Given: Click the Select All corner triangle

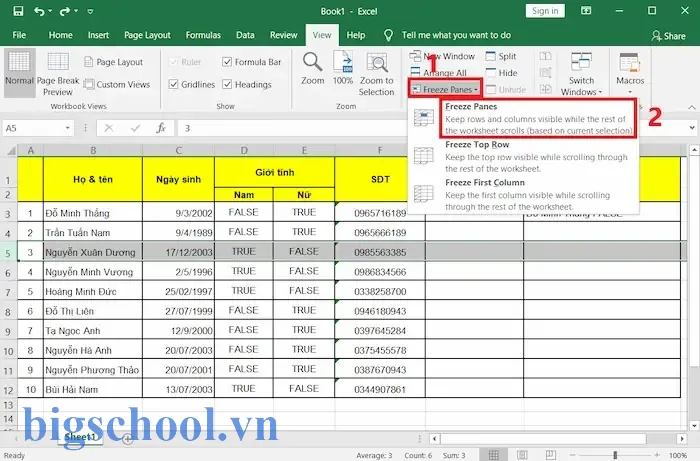Looking at the screenshot, I should 11,151.
